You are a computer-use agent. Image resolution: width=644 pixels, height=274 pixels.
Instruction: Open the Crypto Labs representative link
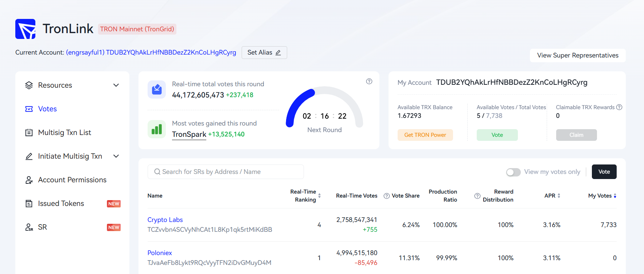click(x=165, y=220)
